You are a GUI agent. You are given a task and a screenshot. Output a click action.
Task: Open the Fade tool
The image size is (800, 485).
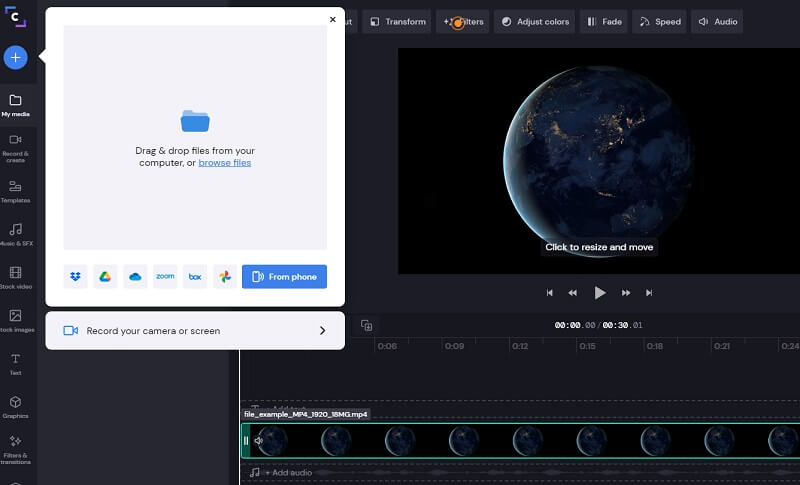point(604,21)
